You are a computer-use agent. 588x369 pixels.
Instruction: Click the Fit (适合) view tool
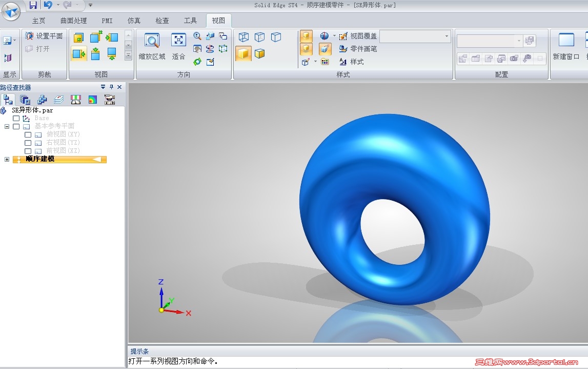point(178,47)
